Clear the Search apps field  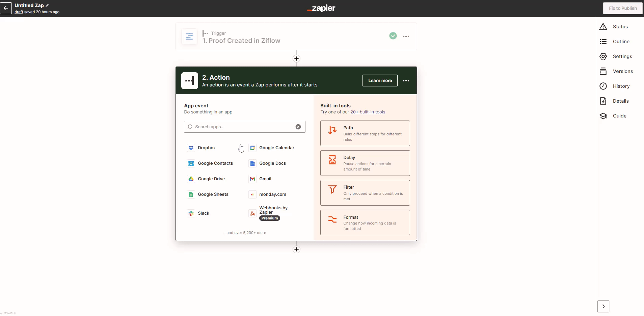[298, 127]
